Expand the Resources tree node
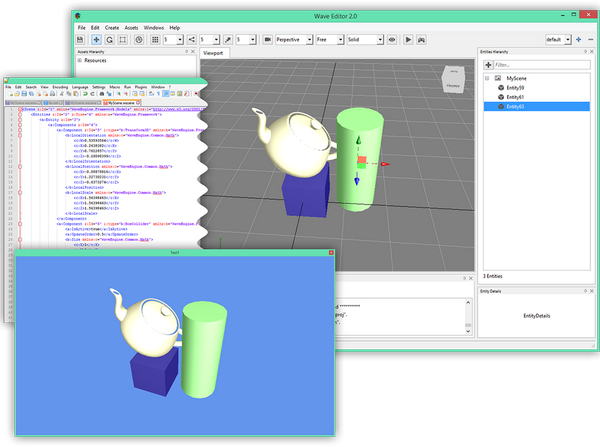This screenshot has height=447, width=600. 80,60
